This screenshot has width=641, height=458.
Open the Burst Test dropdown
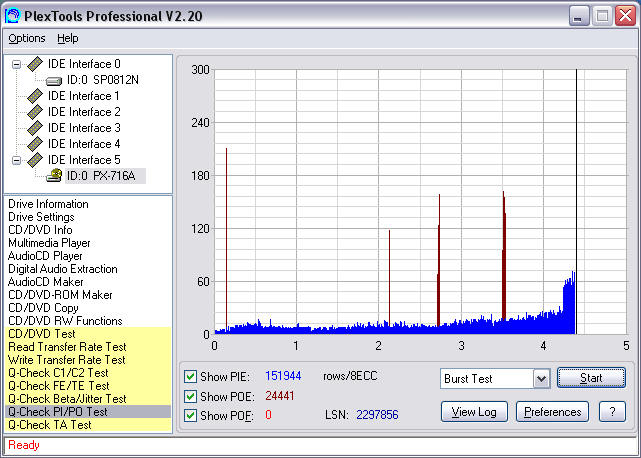coord(541,379)
